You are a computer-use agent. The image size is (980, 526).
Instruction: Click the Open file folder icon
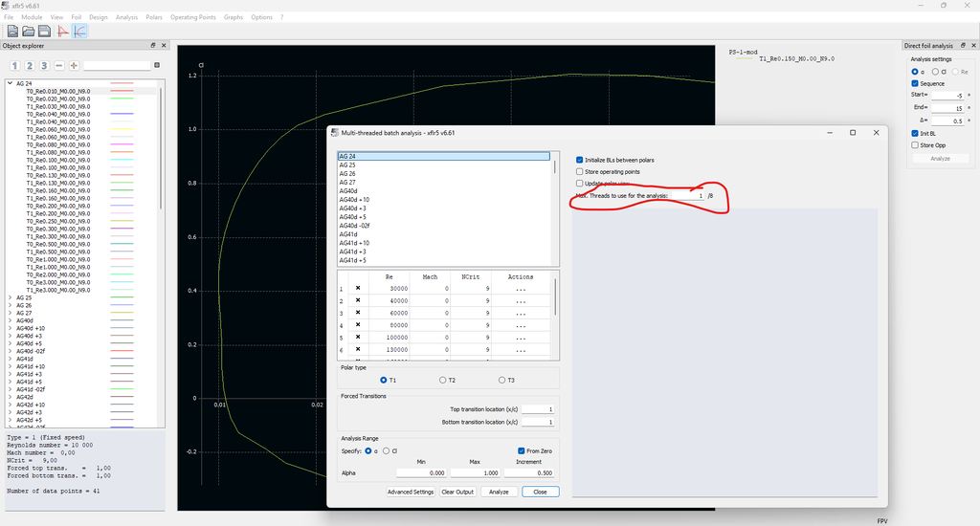point(29,31)
